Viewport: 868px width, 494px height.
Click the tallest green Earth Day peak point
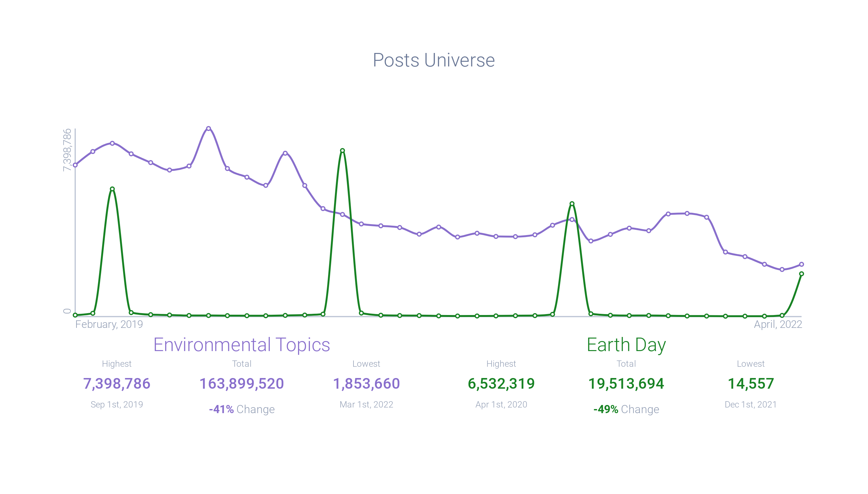click(342, 151)
